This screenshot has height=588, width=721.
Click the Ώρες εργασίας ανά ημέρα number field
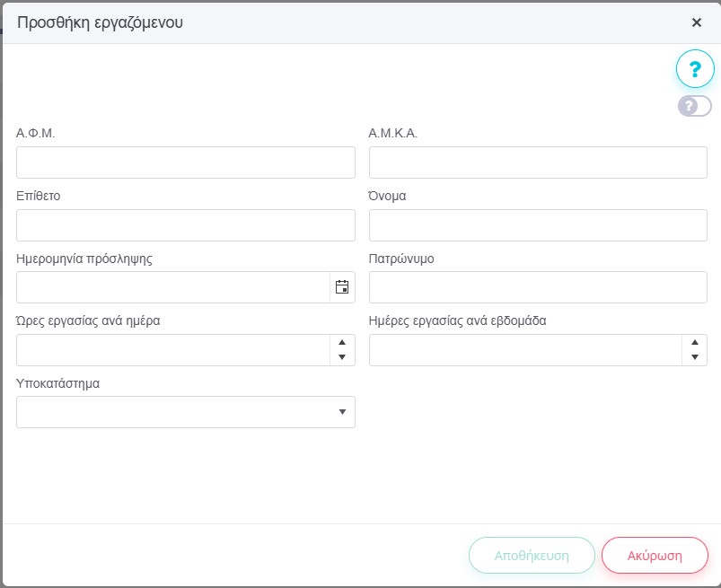172,350
